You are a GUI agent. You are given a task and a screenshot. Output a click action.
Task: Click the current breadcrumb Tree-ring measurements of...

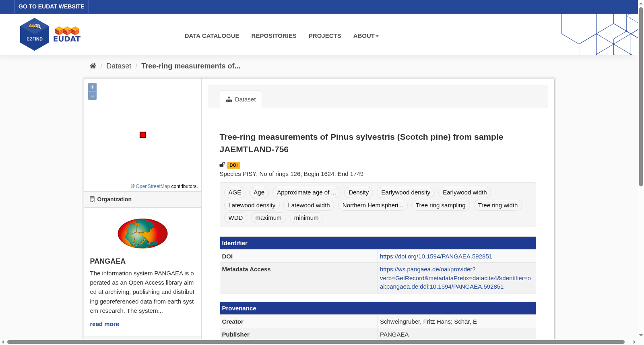[x=191, y=66]
